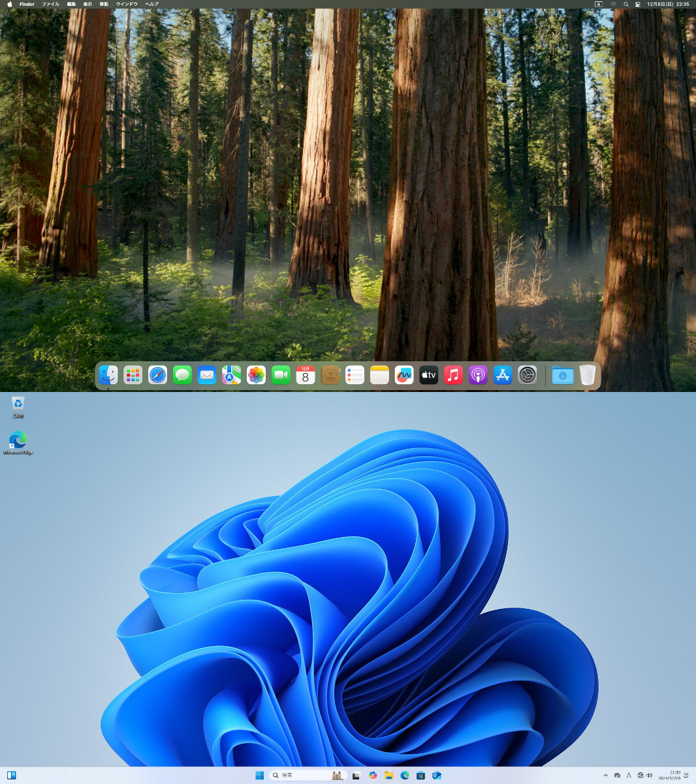Open the Contacts app in the Dock
Screen dimensions: 696x784
(330, 375)
